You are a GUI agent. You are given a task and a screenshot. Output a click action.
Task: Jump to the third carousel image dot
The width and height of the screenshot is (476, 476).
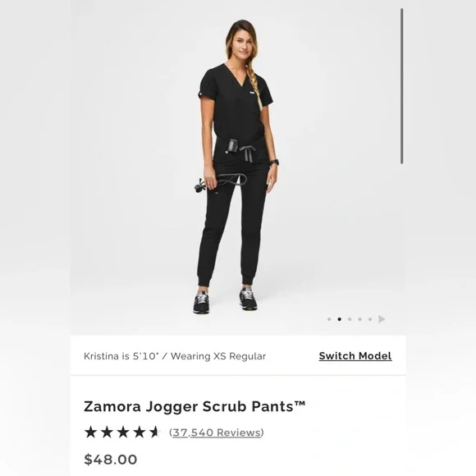tap(350, 319)
